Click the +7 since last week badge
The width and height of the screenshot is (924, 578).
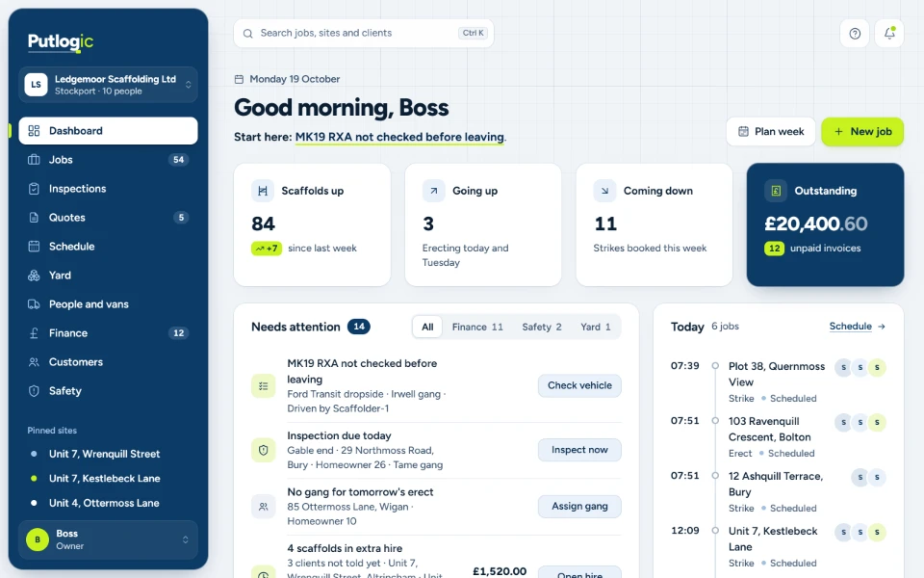[267, 249]
